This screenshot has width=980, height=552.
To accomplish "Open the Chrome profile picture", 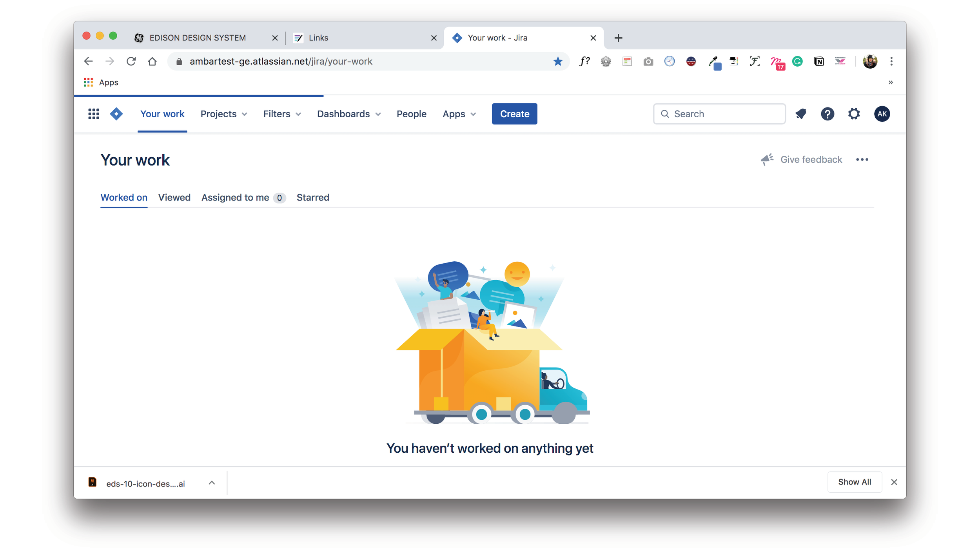I will click(870, 61).
